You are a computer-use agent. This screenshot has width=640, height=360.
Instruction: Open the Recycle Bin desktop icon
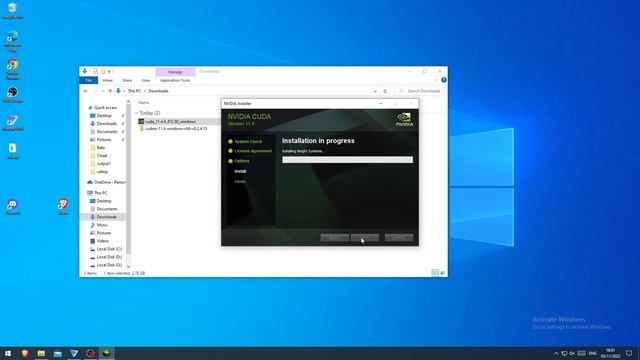(x=12, y=11)
